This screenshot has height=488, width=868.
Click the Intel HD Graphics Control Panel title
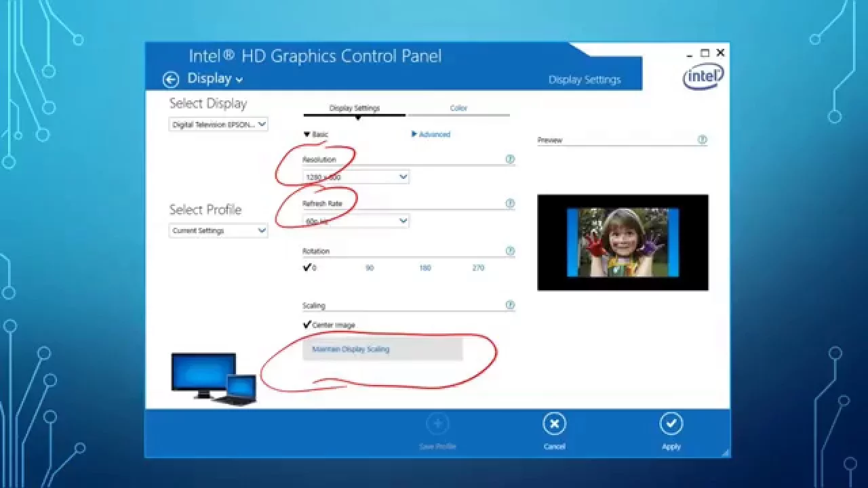coord(315,56)
